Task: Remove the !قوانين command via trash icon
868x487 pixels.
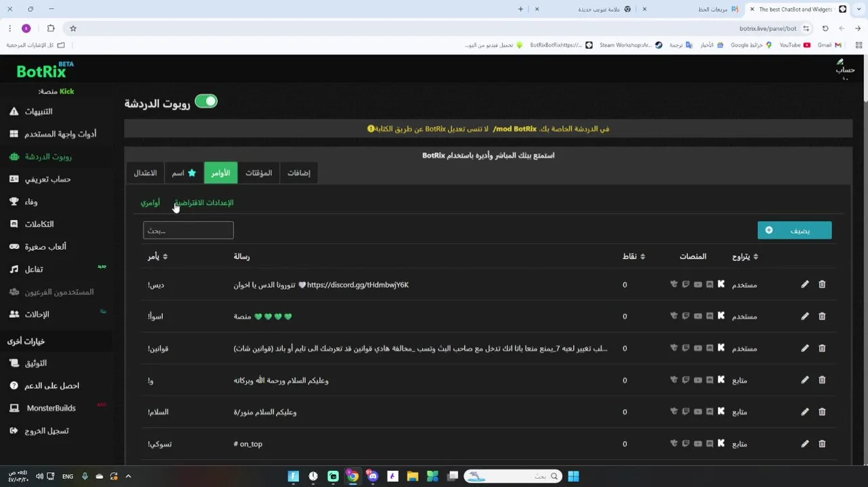Action: point(822,348)
